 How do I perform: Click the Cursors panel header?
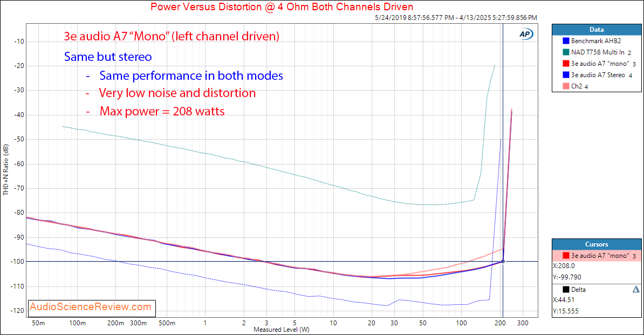click(x=597, y=244)
